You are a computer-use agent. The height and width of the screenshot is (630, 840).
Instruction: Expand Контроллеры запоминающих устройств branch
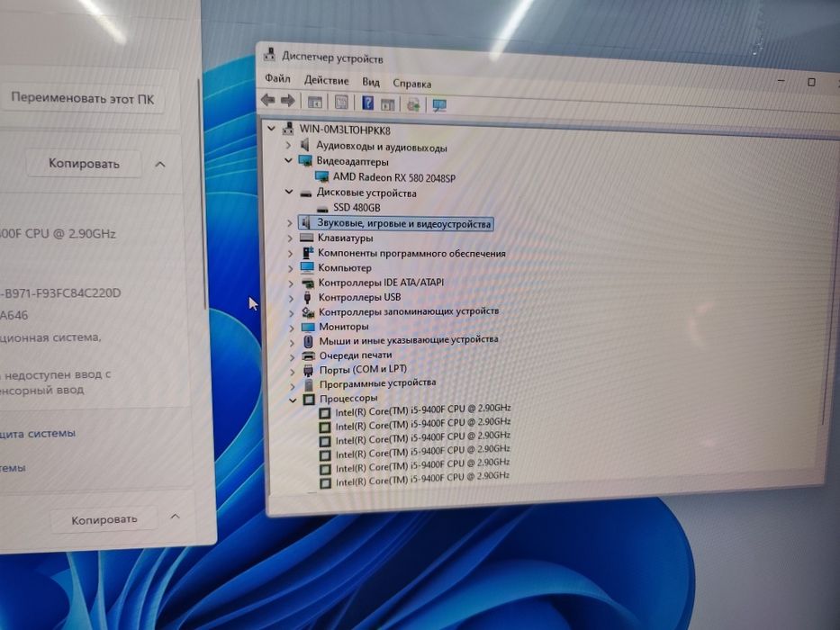[292, 312]
